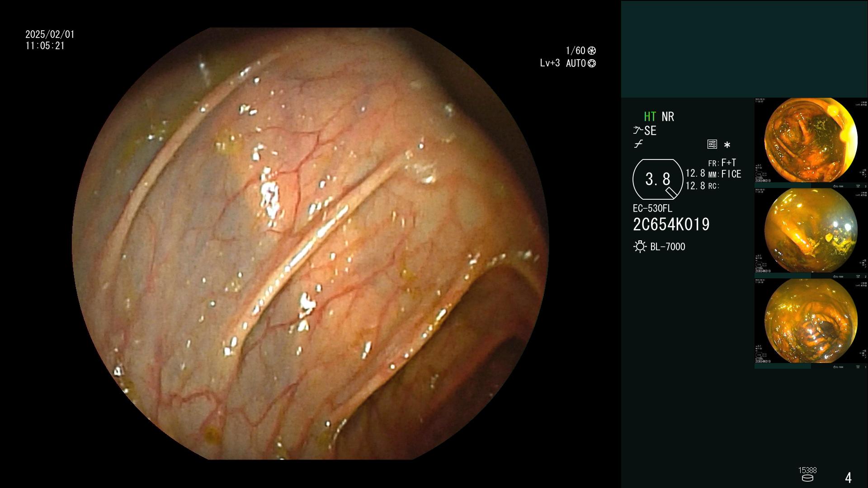Click the date 2025/02/01

[x=50, y=34]
